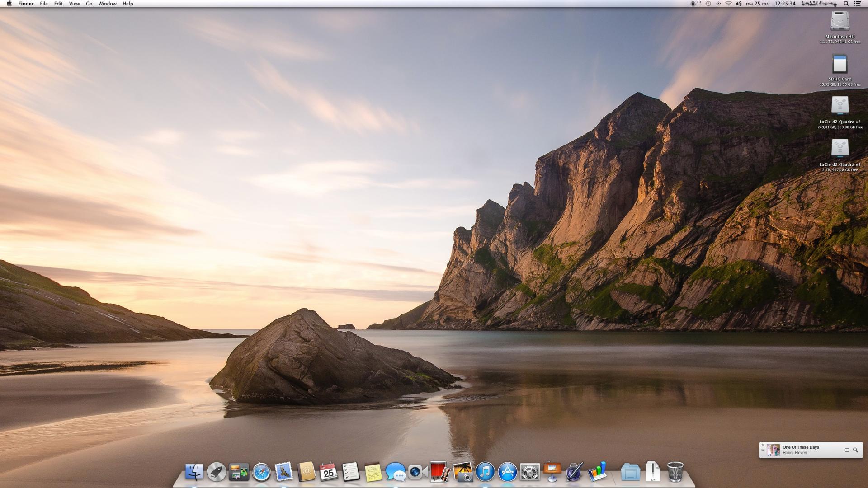Open the Wi-Fi status menu

pyautogui.click(x=728, y=4)
